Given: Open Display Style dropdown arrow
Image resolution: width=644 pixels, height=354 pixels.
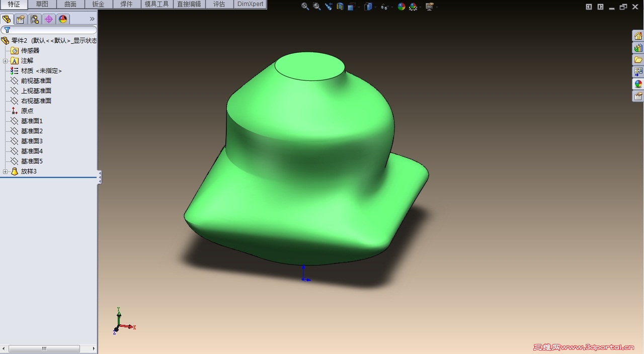Looking at the screenshot, I should click(x=375, y=7).
